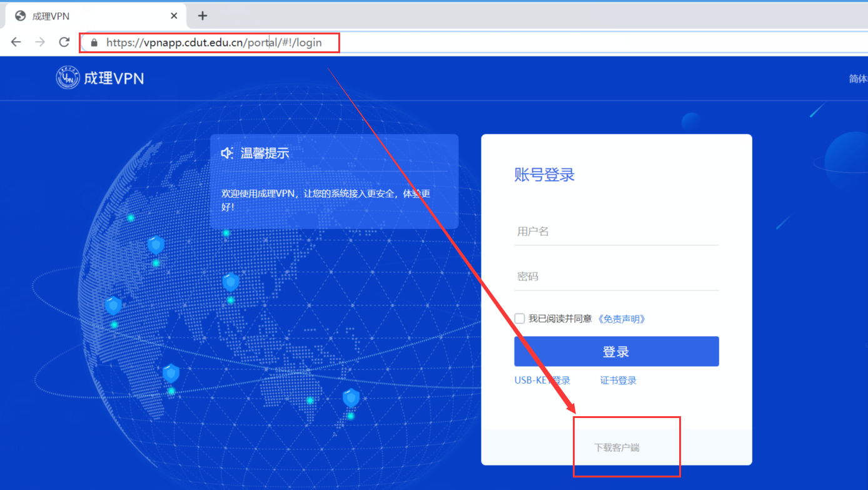Open the 《免责声明》 disclaimer link
Screen dimensions: 868x490
click(x=621, y=319)
